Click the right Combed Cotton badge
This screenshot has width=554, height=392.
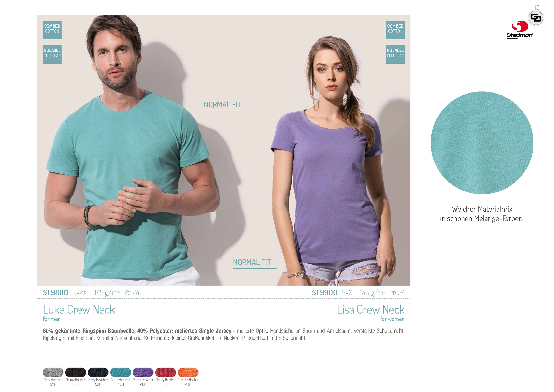(x=395, y=30)
